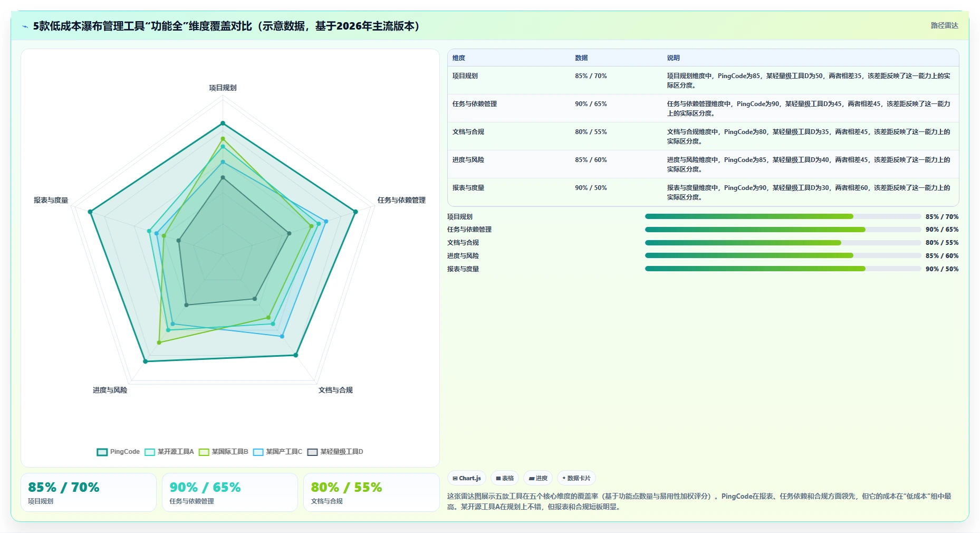Click the 维度 column header
Image resolution: width=980 pixels, height=533 pixels.
459,58
